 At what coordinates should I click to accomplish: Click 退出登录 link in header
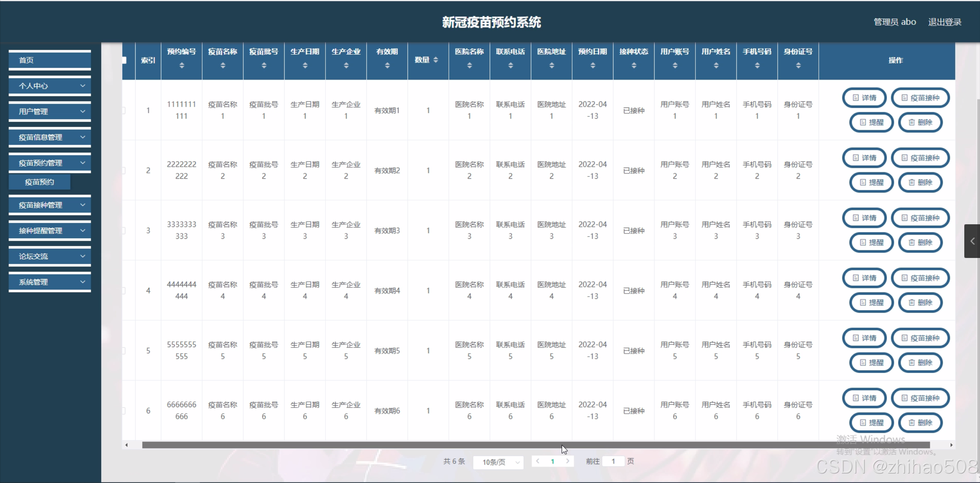[944, 22]
